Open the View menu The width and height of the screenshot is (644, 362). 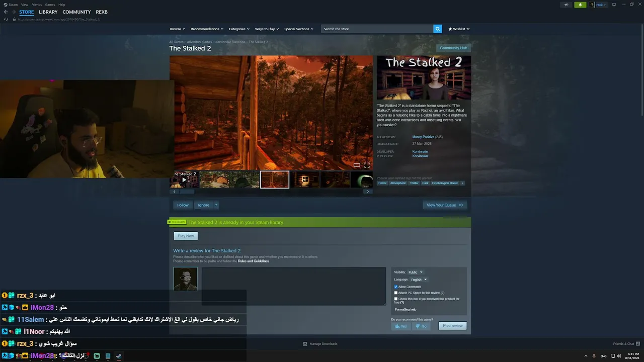coord(25,5)
